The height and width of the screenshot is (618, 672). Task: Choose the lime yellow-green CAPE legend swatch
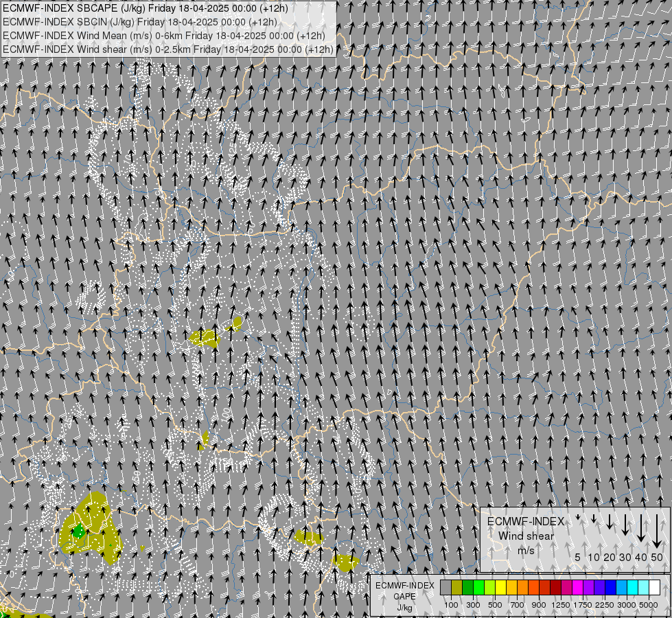(x=490, y=588)
